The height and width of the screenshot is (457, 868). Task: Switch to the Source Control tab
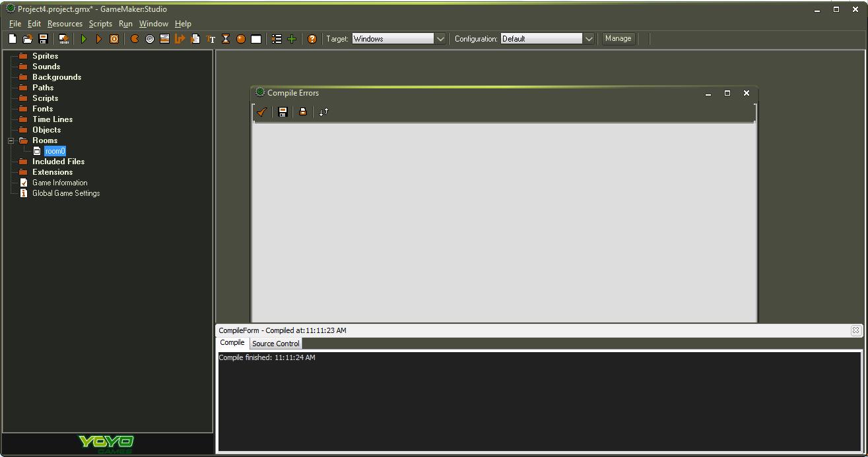[276, 344]
